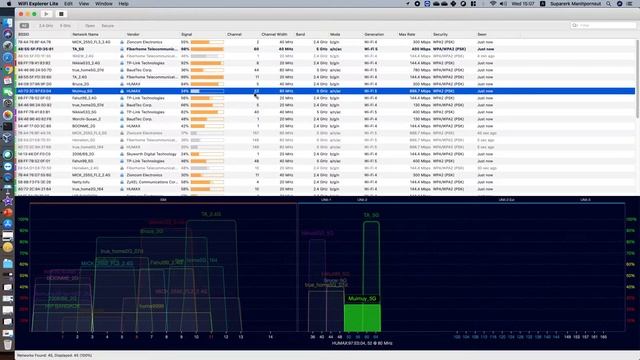Open the View menu

[x=84, y=4]
